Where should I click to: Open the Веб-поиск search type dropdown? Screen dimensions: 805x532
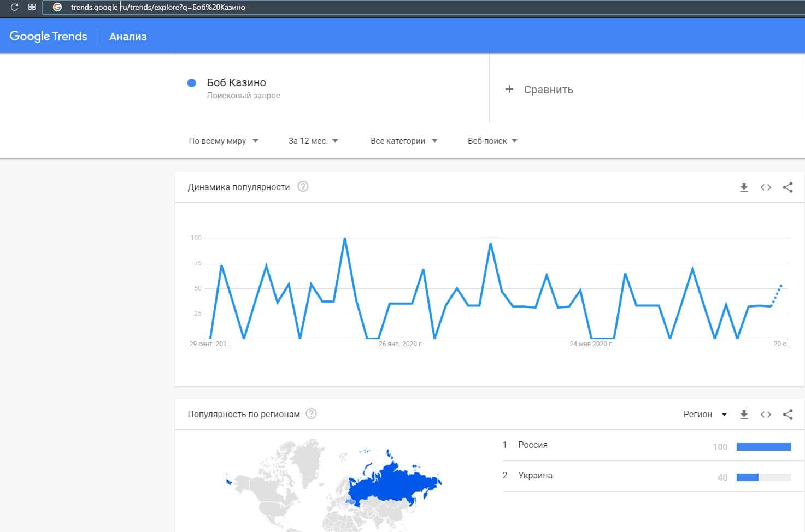pyautogui.click(x=492, y=141)
